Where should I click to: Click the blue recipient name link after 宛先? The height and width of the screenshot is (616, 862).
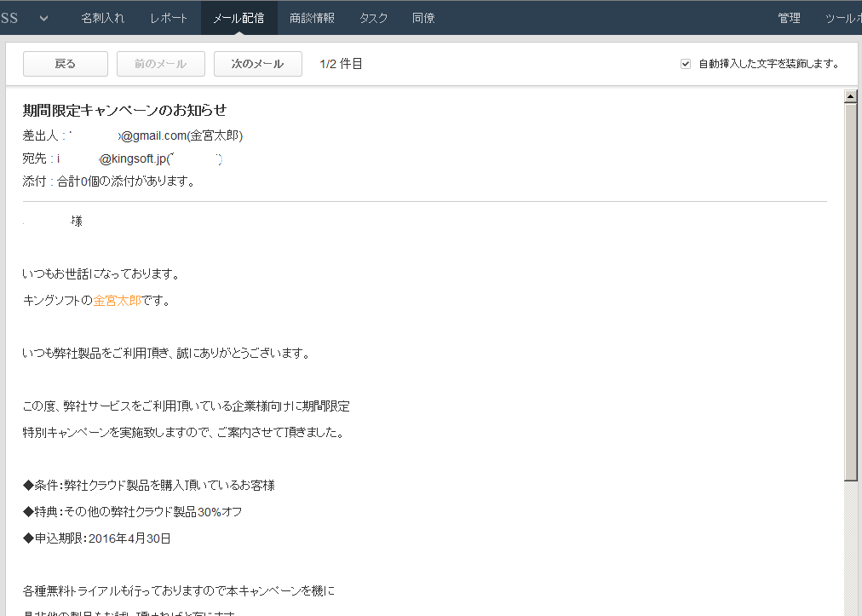click(x=194, y=158)
